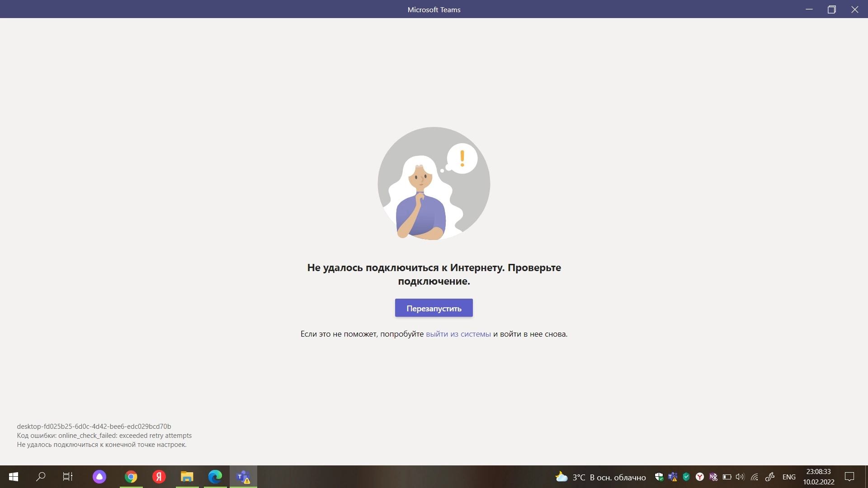
Task: Open the notification action center
Action: 849,477
